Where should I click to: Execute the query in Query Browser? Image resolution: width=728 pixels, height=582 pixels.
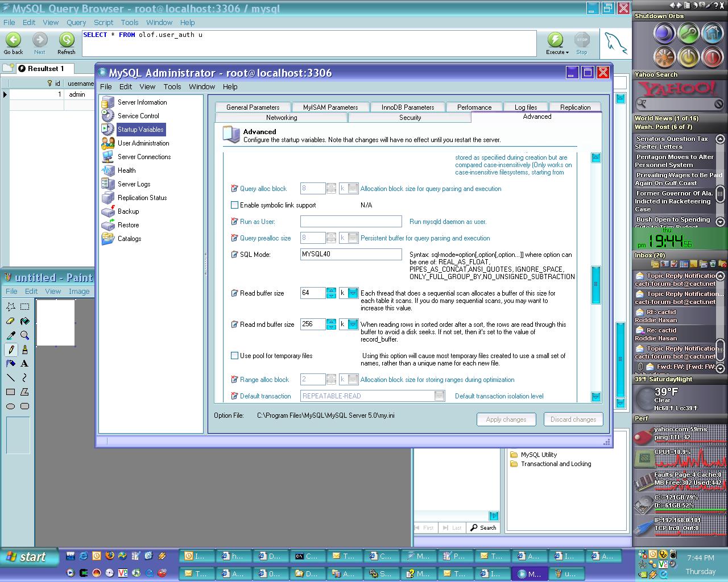click(555, 43)
